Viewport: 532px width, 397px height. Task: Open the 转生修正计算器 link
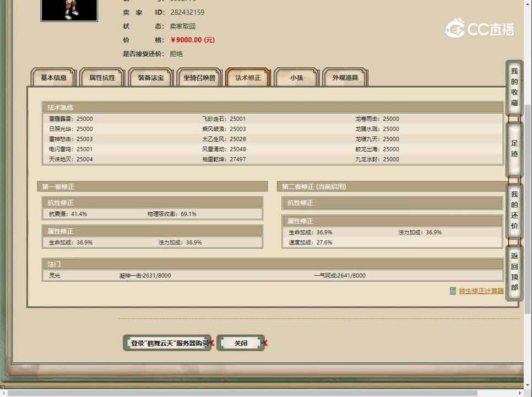481,291
